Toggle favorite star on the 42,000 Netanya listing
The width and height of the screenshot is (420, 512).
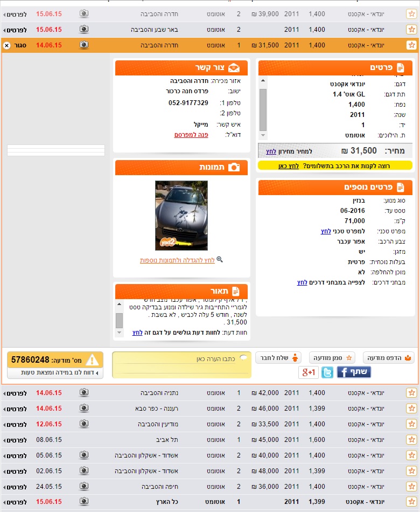[411, 393]
